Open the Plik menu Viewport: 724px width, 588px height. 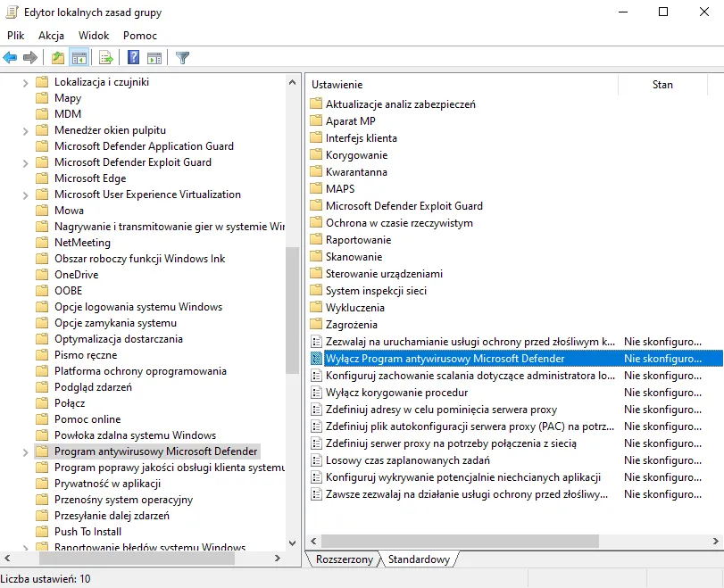click(x=16, y=35)
